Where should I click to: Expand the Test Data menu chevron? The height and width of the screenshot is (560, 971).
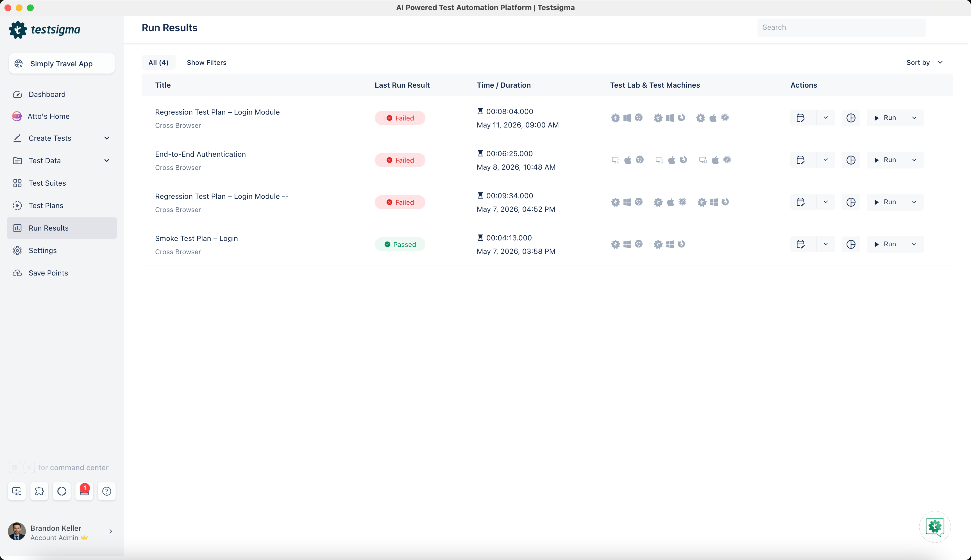107,160
